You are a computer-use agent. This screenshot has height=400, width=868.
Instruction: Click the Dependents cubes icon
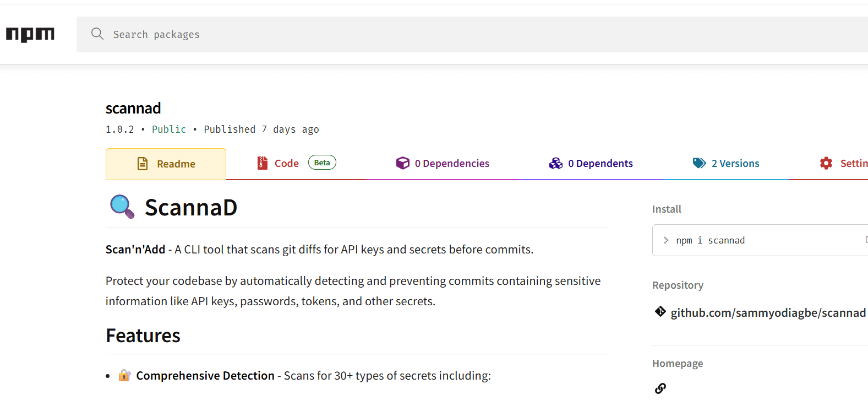(x=556, y=163)
